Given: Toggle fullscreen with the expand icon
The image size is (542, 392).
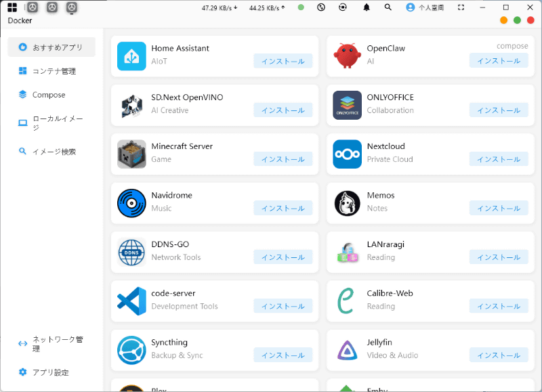Looking at the screenshot, I should (x=461, y=7).
